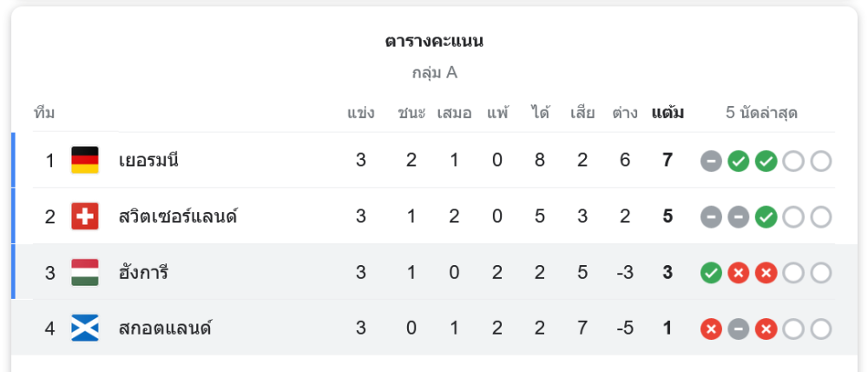The width and height of the screenshot is (868, 372).
Task: Click Switzerland's green win result icon
Action: coord(766,217)
